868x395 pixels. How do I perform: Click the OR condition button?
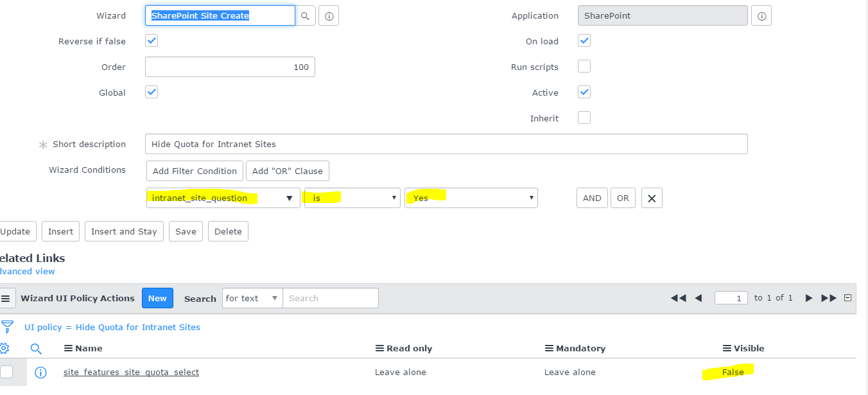point(623,198)
